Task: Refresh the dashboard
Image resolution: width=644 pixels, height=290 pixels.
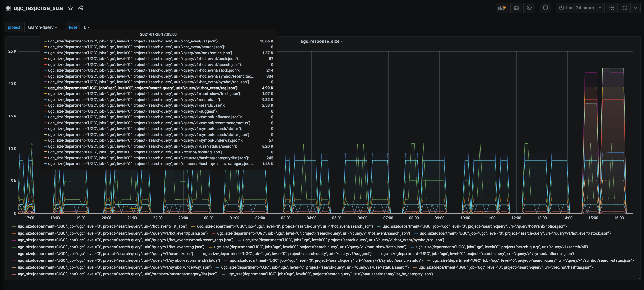Action: (625, 8)
